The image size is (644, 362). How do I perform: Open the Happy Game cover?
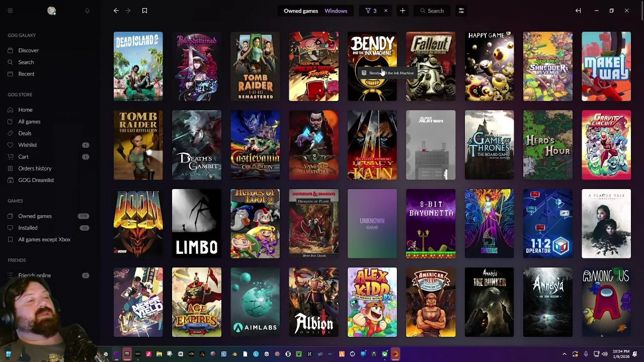(x=490, y=66)
